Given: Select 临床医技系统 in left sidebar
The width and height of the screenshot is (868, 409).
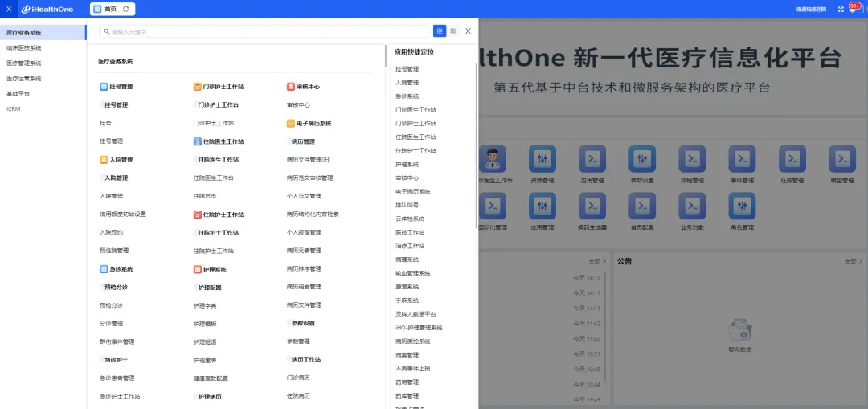Looking at the screenshot, I should click(x=43, y=48).
